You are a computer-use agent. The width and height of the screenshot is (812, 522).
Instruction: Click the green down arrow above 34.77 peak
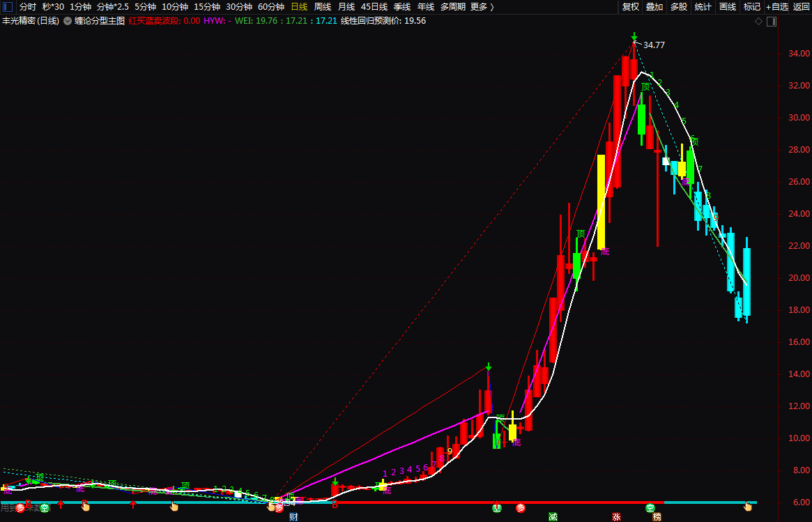pos(634,36)
